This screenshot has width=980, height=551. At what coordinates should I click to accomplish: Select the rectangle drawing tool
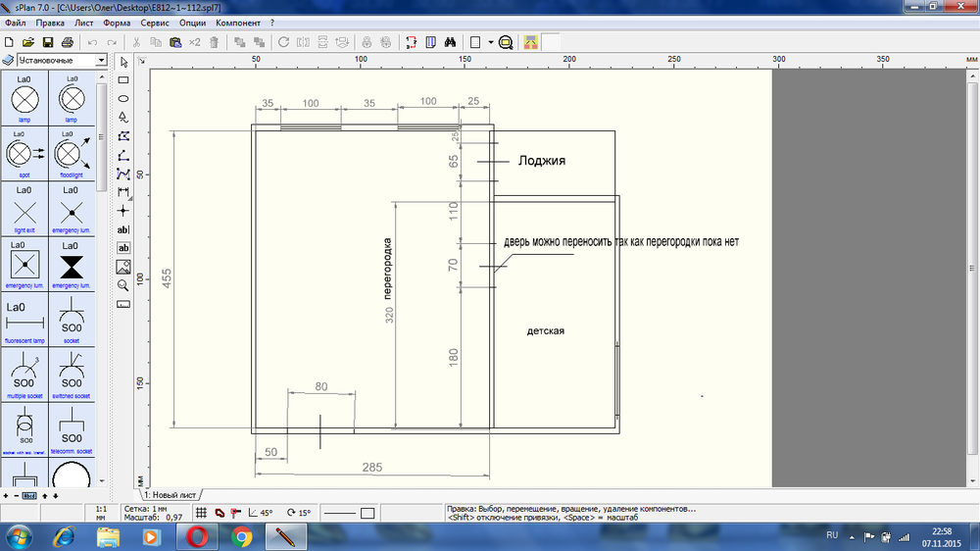point(123,80)
